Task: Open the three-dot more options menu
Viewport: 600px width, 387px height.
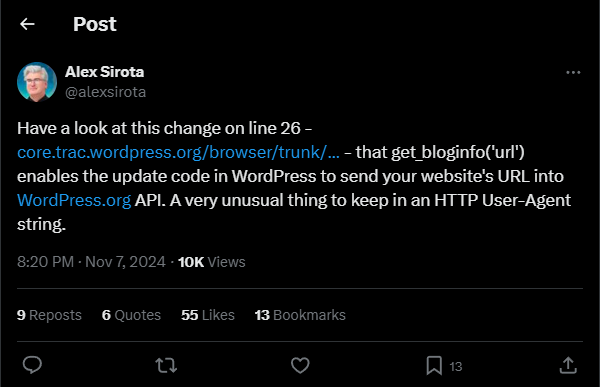Action: coord(573,72)
